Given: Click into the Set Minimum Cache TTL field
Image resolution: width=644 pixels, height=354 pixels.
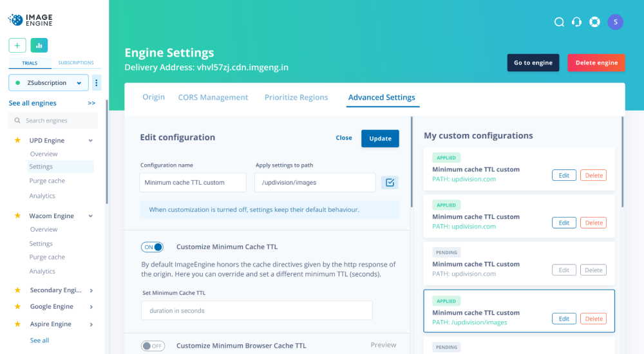Looking at the screenshot, I should 257,310.
